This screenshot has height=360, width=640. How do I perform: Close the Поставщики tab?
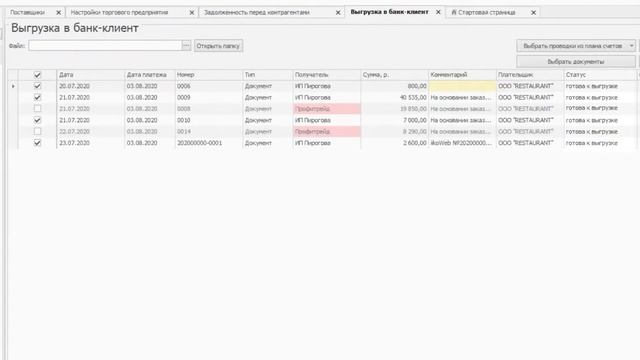58,13
